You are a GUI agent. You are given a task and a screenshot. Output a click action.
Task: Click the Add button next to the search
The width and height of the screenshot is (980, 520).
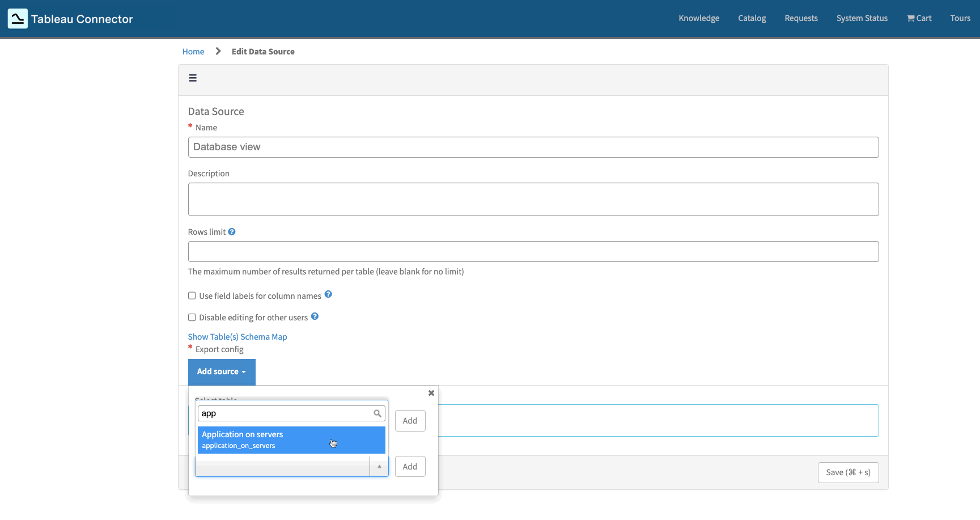[410, 420]
